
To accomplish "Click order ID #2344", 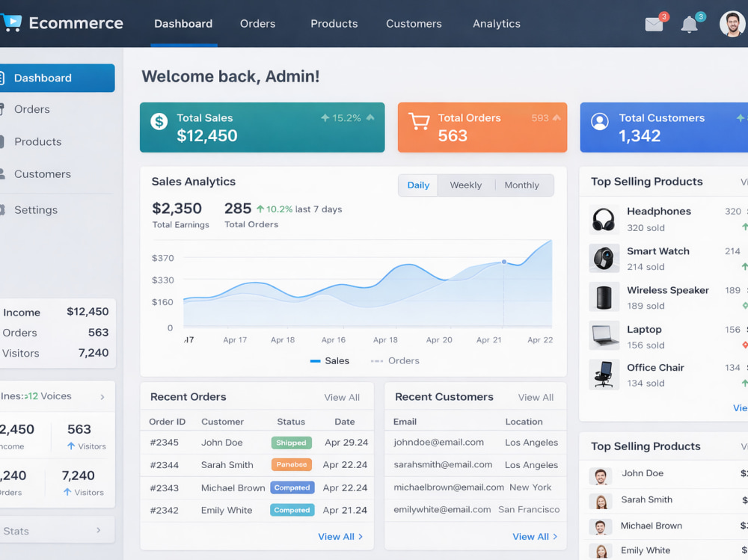I will [x=164, y=464].
